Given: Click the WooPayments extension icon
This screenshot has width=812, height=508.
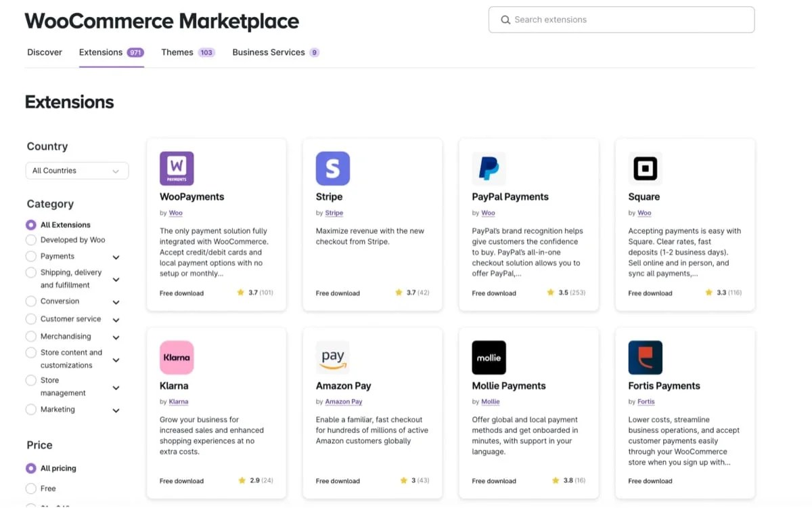Looking at the screenshot, I should click(x=177, y=168).
